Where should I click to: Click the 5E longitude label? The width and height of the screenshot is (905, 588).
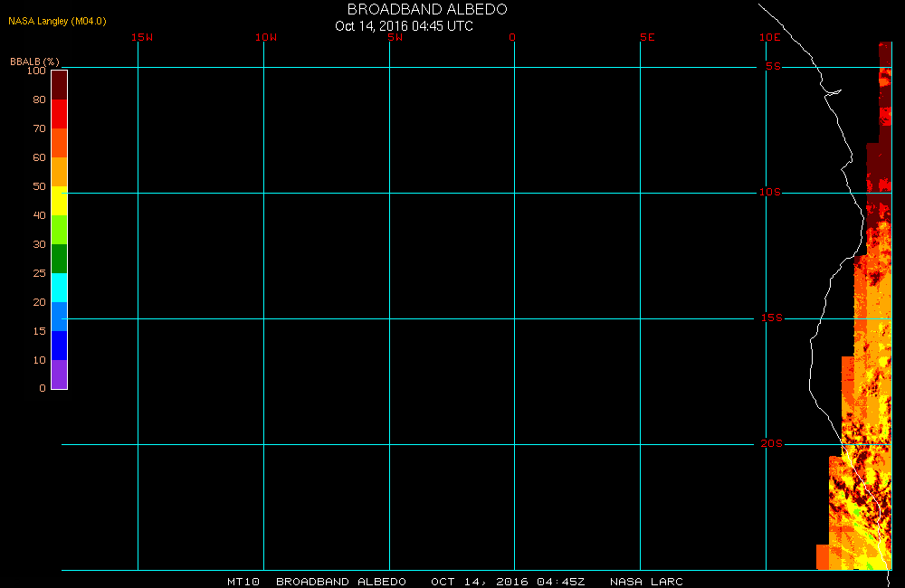coord(647,37)
